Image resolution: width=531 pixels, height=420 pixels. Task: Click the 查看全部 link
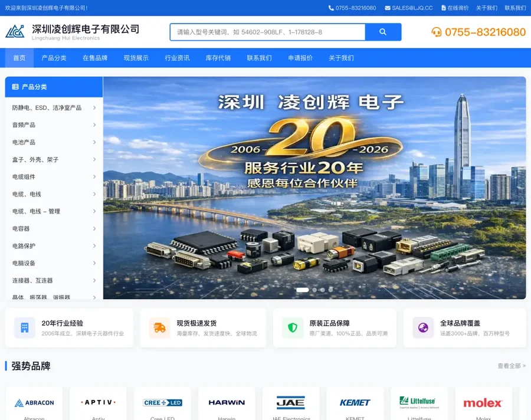coord(511,366)
